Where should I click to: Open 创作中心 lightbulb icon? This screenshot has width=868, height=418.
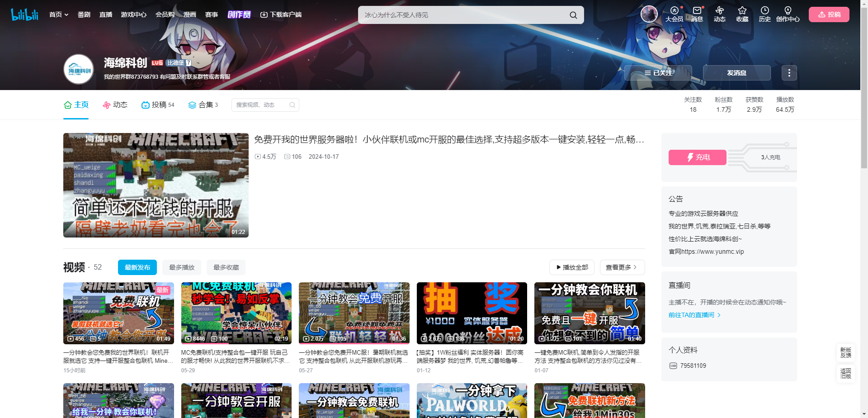coord(788,14)
